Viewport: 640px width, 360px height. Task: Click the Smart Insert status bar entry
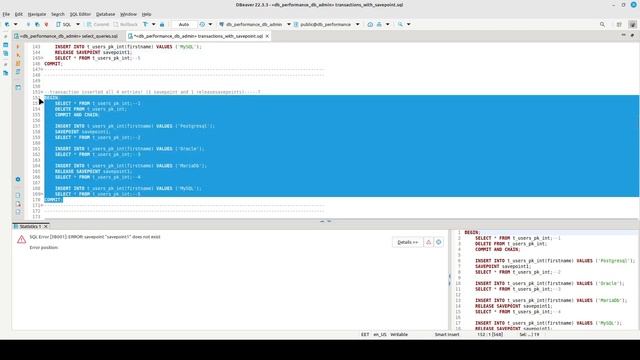click(447, 334)
